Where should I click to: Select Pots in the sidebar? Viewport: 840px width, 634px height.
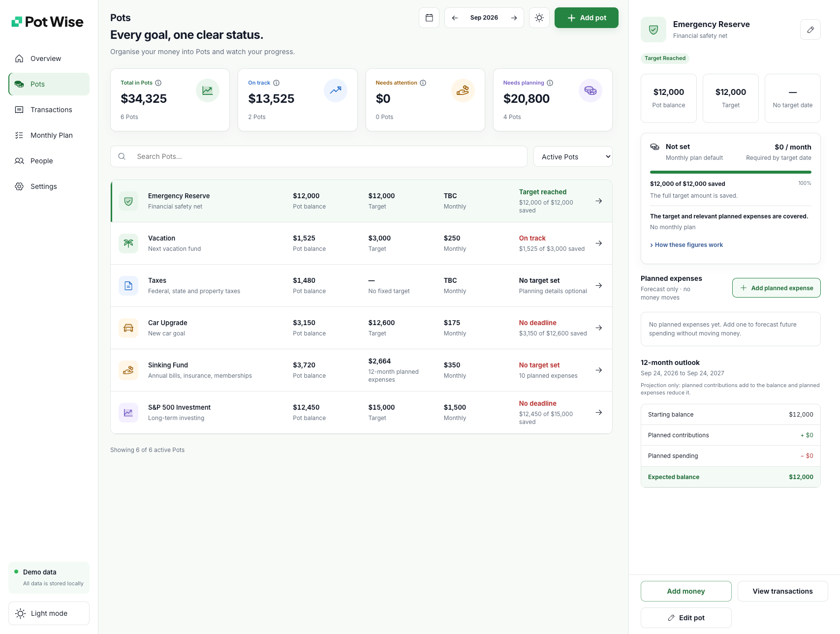49,84
